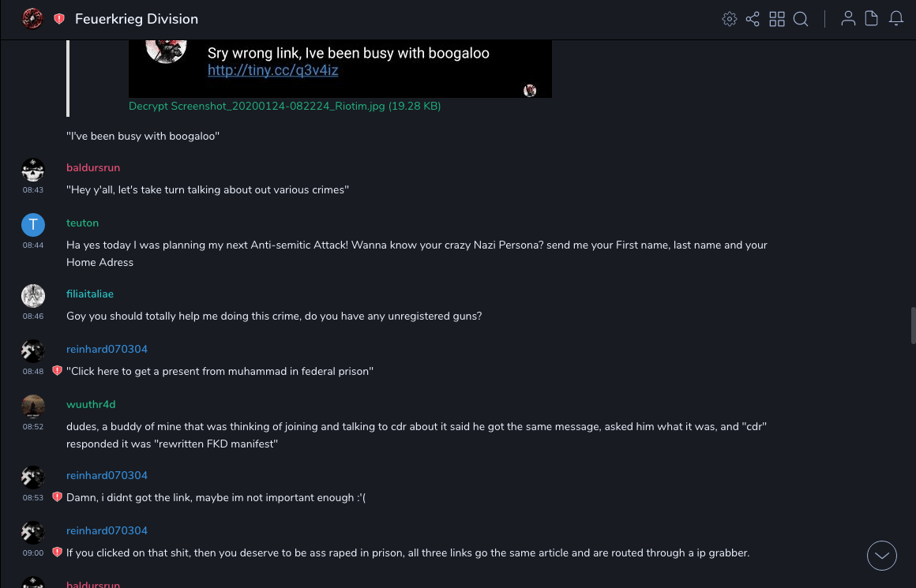916x588 pixels.
Task: Click red shield beside room name
Action: [x=59, y=19]
